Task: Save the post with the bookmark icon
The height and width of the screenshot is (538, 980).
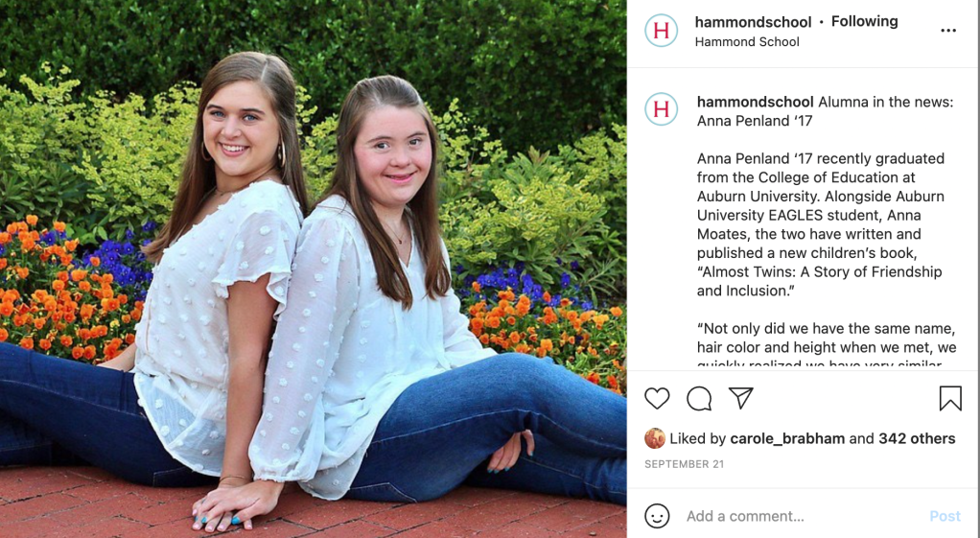Action: 950,398
